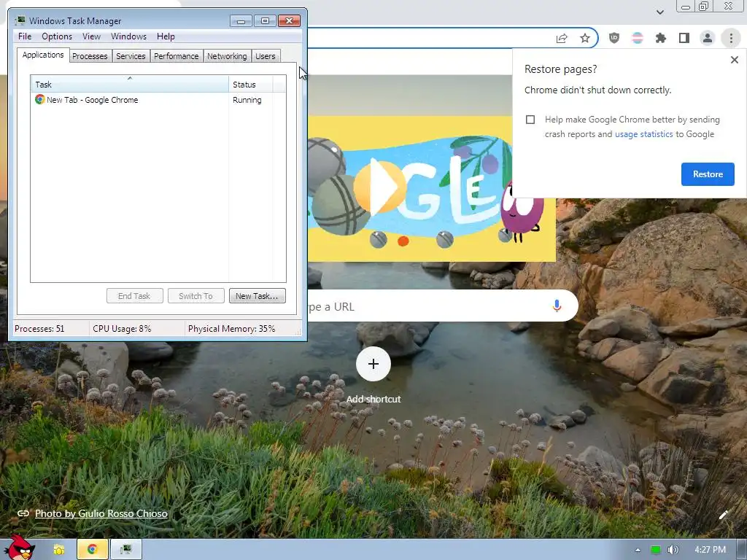747x560 pixels.
Task: Open the Windows menu
Action: click(x=128, y=36)
